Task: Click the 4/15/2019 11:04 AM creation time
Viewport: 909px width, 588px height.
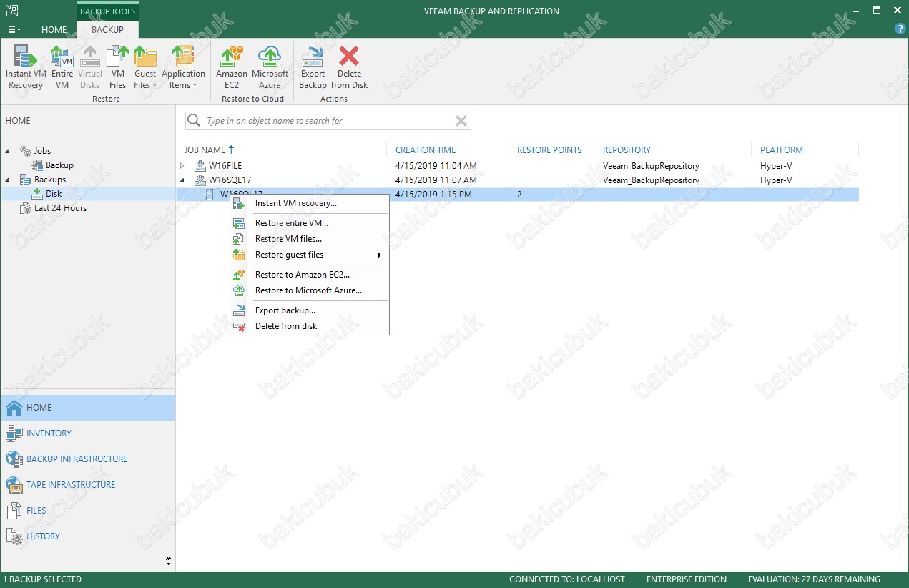Action: [436, 166]
